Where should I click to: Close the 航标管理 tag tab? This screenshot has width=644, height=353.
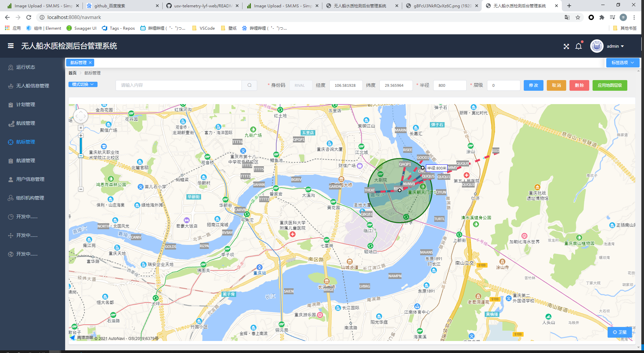point(90,63)
